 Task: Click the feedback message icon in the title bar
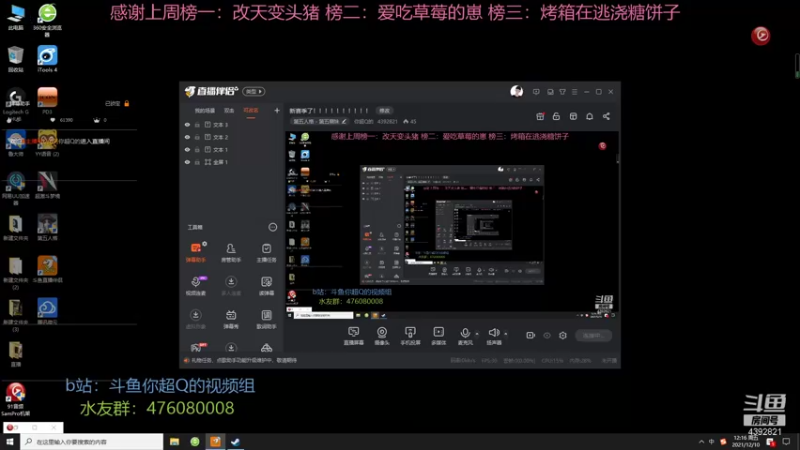click(536, 92)
